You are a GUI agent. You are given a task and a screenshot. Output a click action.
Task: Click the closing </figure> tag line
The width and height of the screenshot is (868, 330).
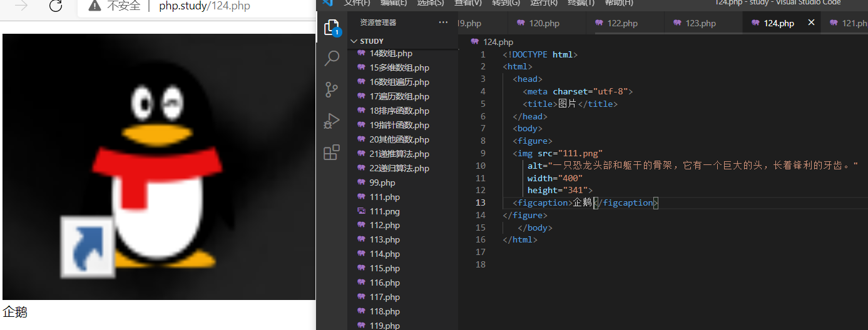(x=525, y=215)
